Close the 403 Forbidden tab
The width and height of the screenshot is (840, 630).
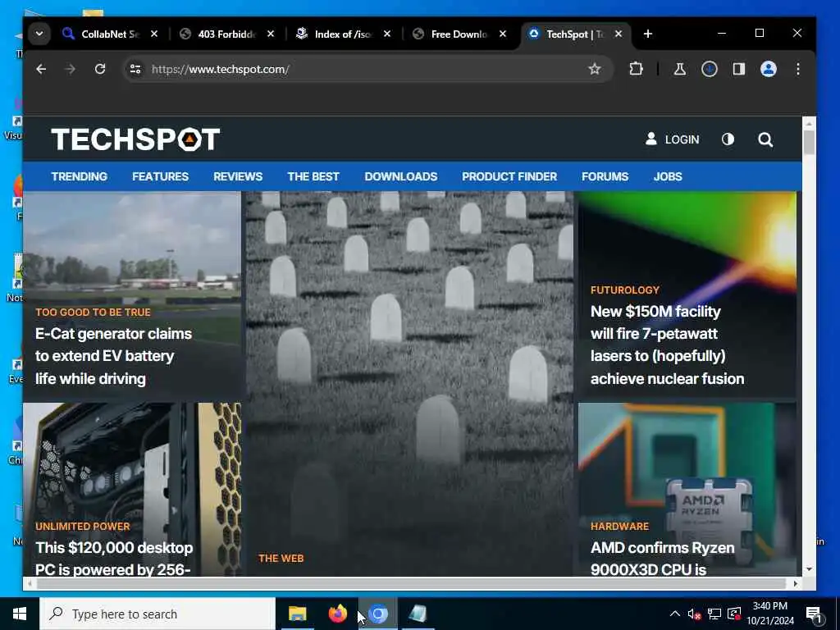[271, 34]
